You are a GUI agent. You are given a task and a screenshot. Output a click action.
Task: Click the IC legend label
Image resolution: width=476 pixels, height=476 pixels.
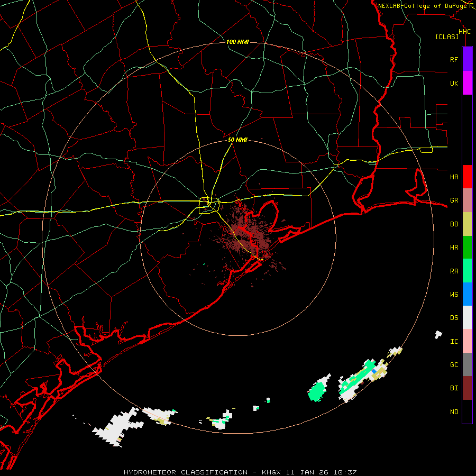pyautogui.click(x=454, y=342)
